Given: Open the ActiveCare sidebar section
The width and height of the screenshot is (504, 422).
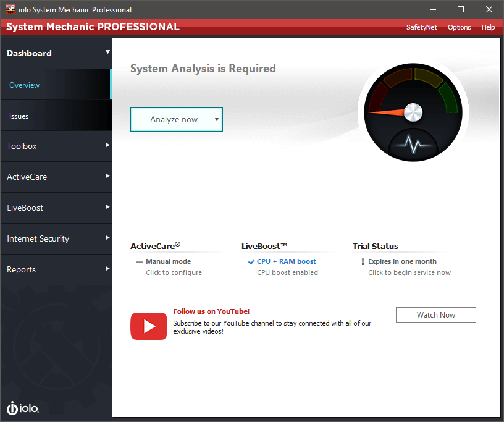Looking at the screenshot, I should tap(56, 177).
